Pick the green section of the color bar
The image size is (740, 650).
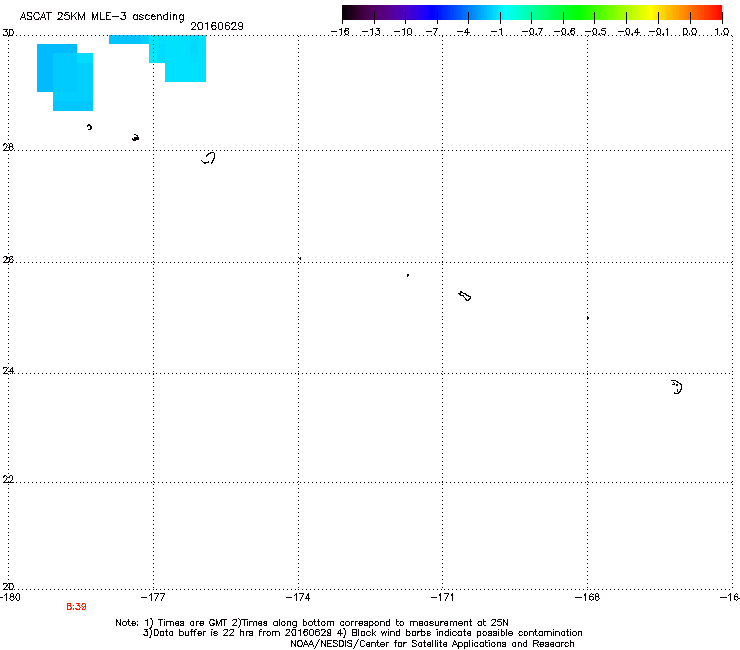coord(580,13)
